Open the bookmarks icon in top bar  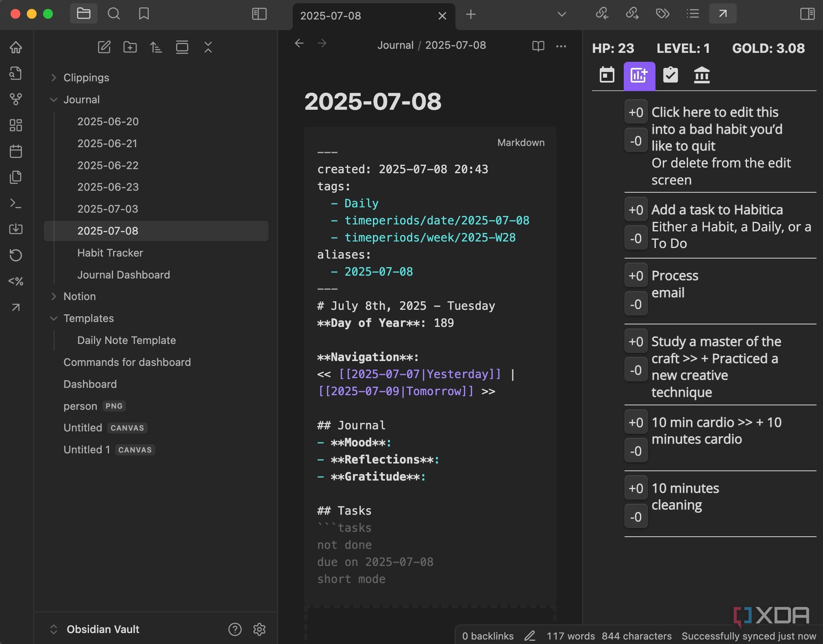click(144, 14)
